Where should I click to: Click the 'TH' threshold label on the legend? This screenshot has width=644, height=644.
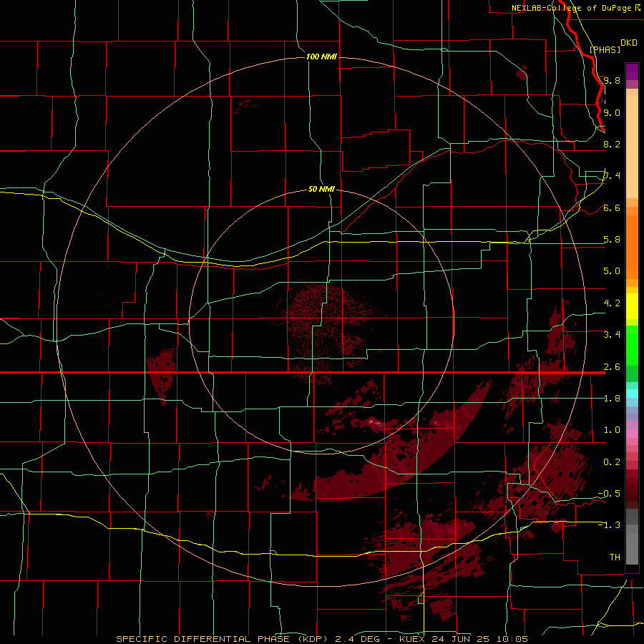tap(615, 557)
